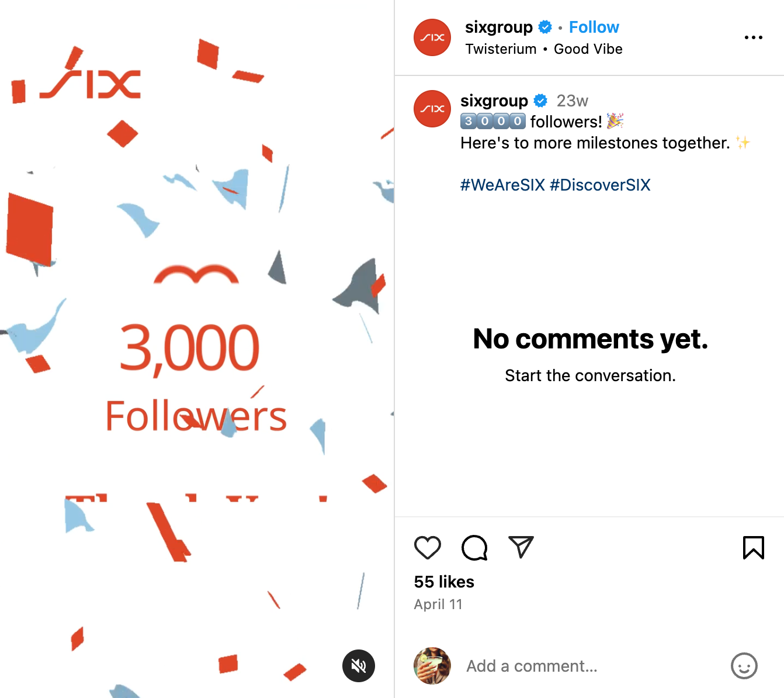Share the post via the paper plane icon
Screen dimensions: 784x698
coord(521,548)
